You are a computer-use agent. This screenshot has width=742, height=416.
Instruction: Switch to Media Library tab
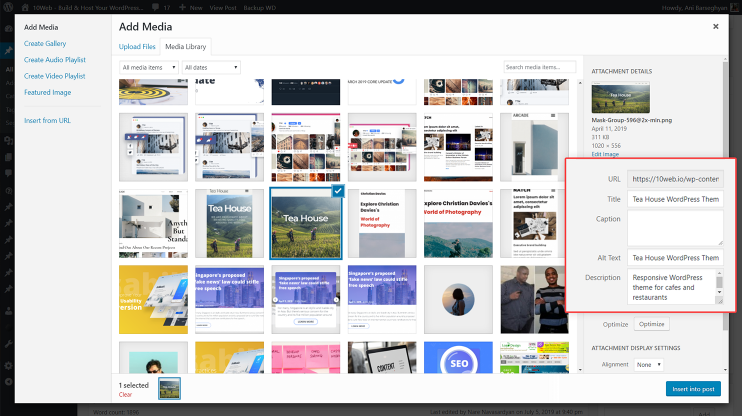point(186,46)
